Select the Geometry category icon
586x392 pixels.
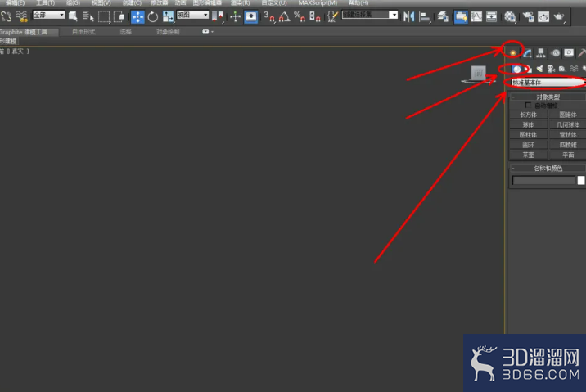point(516,69)
